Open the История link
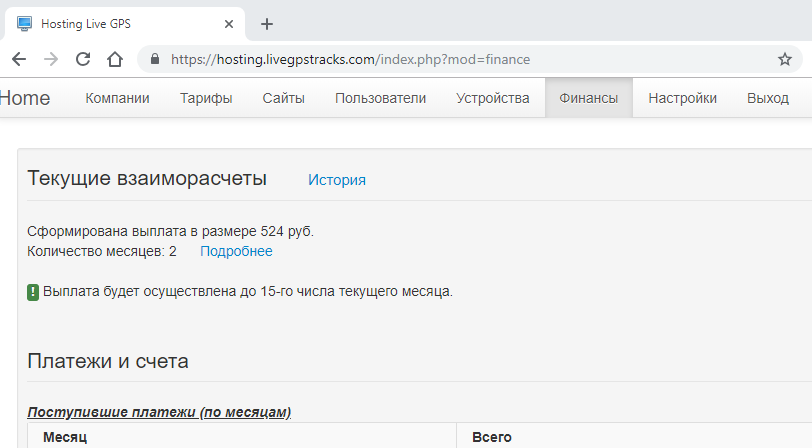 (336, 180)
